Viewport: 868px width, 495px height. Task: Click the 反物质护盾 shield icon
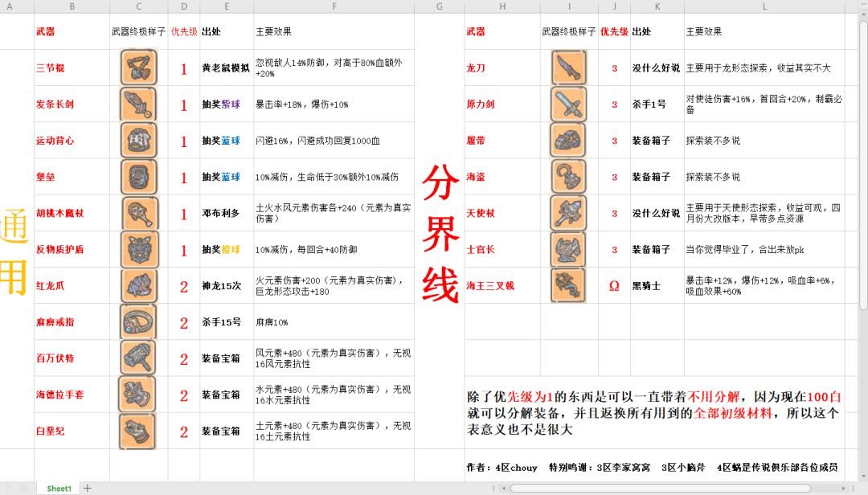coord(138,249)
